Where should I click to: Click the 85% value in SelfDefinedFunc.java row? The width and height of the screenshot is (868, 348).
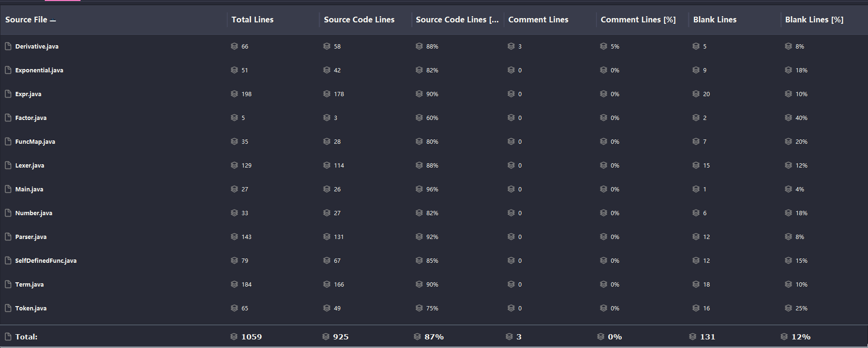(x=432, y=260)
